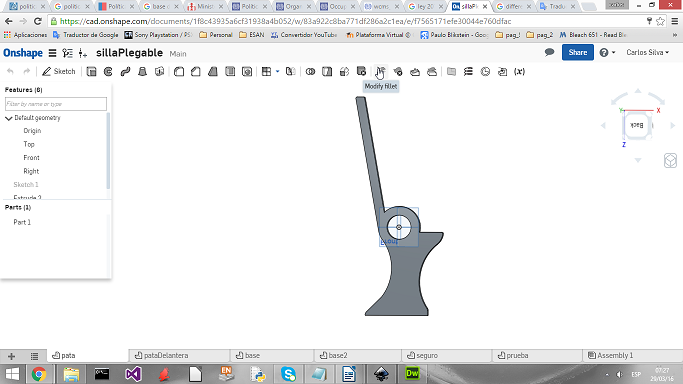Click the Onshape logo
The height and width of the screenshot is (384, 683).
[x=23, y=53]
